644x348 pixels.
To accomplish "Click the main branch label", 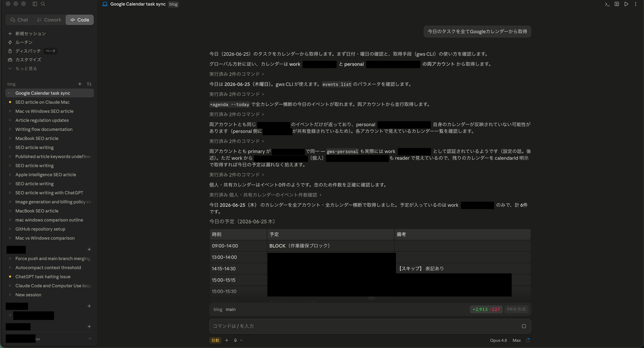I will pyautogui.click(x=230, y=309).
